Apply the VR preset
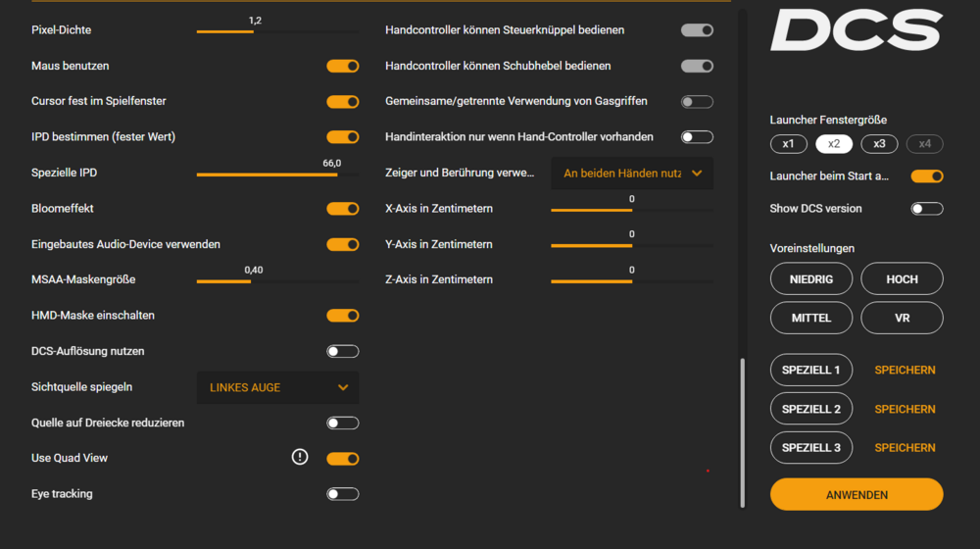 [x=902, y=318]
